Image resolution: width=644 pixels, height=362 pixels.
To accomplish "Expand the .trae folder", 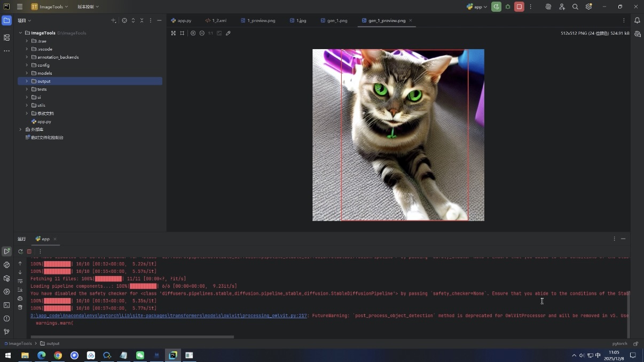I will point(27,41).
